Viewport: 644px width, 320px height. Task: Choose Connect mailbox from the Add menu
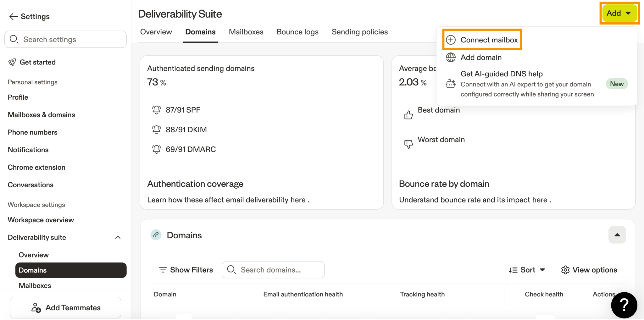482,40
